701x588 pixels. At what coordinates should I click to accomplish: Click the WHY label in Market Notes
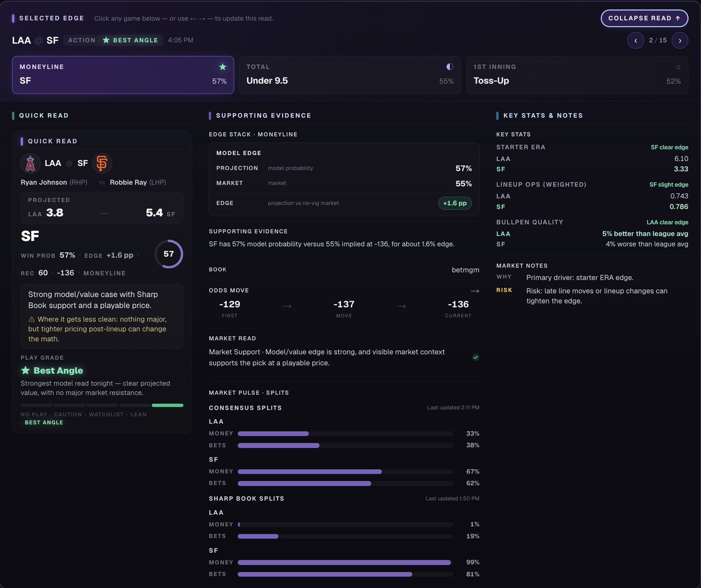[x=504, y=277]
